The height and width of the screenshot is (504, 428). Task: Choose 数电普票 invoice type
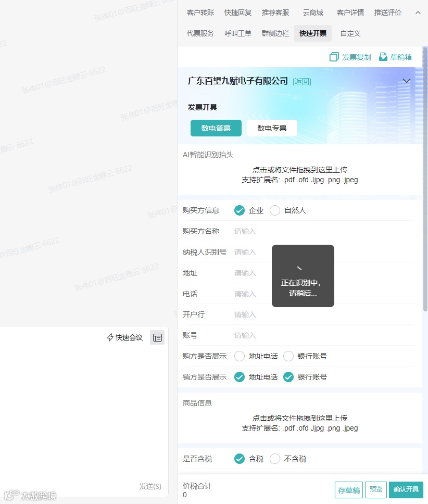[x=216, y=128]
